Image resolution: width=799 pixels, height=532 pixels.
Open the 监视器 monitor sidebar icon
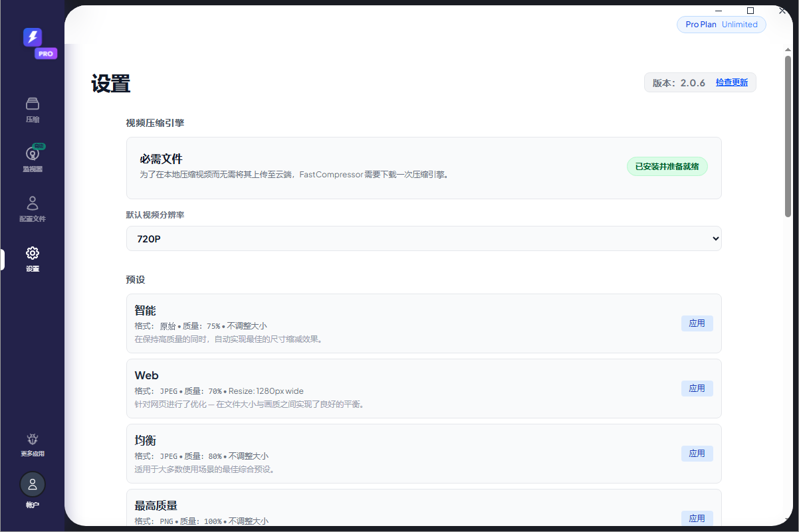tap(33, 153)
